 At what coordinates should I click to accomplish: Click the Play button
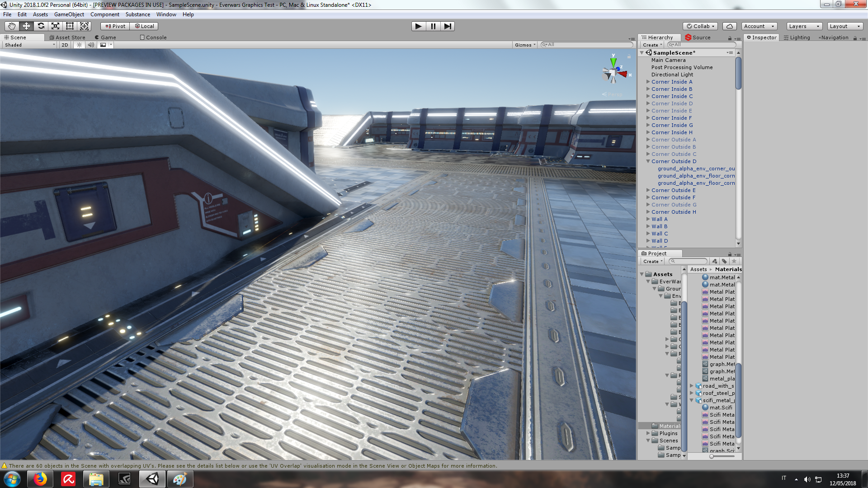pyautogui.click(x=418, y=26)
